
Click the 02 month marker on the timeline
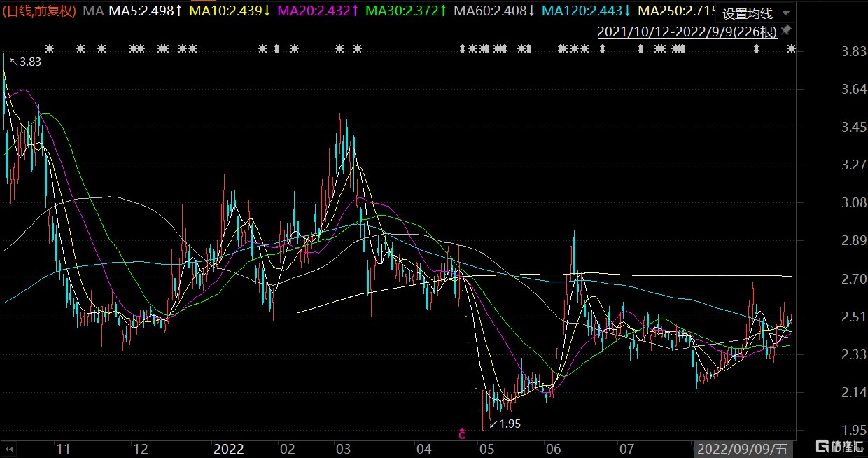[286, 449]
